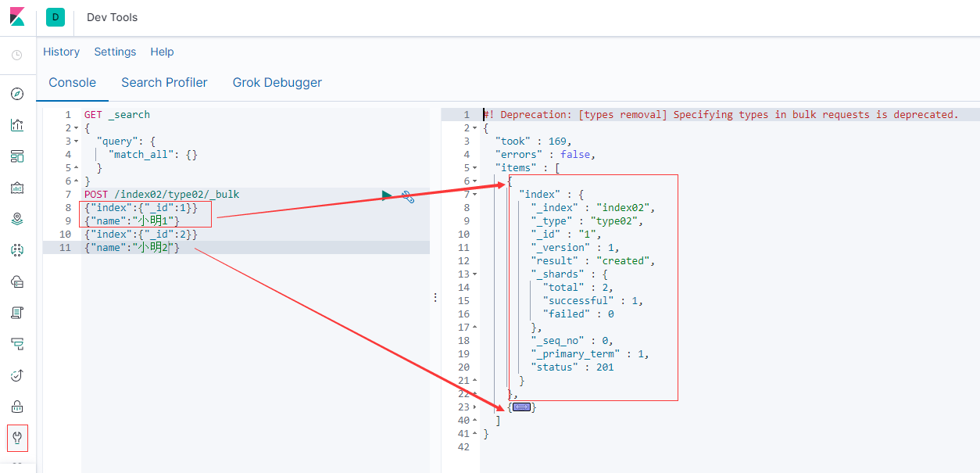Collapse the "query" block fold arrow on line 3
The width and height of the screenshot is (980, 473).
76,142
